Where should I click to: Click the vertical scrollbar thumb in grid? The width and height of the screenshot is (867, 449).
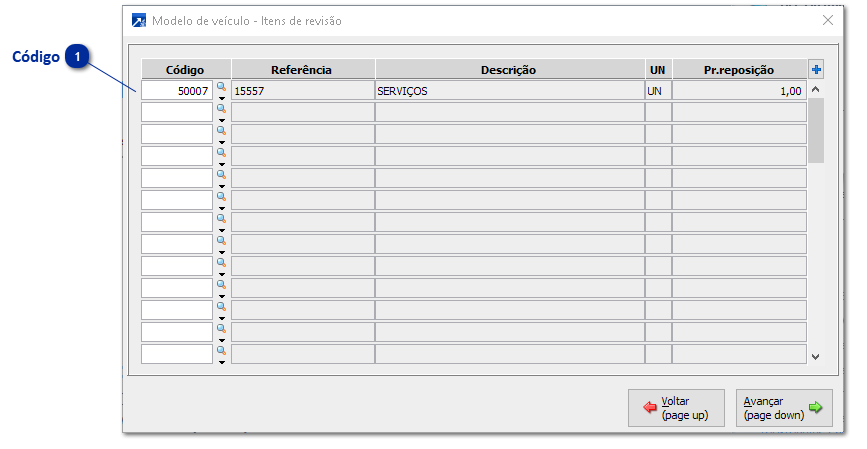816,130
